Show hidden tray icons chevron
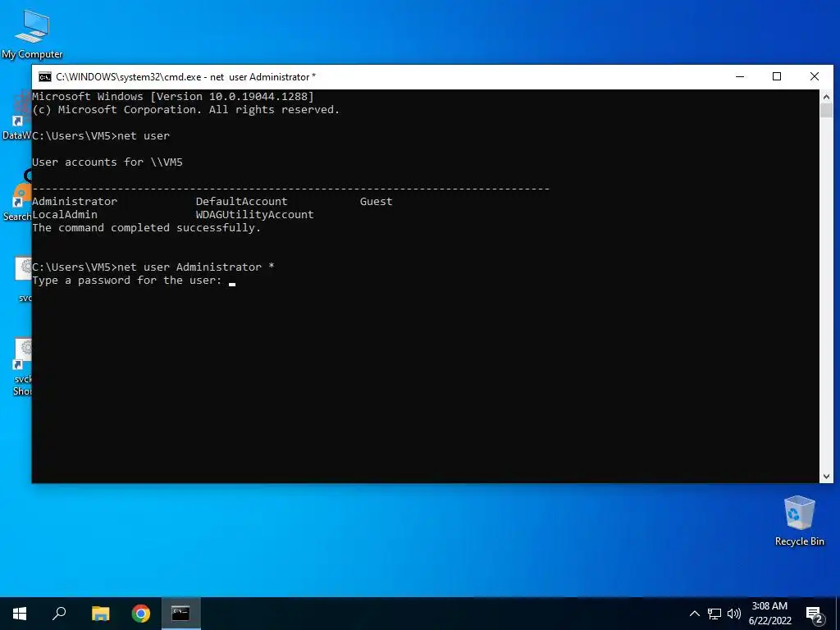 point(694,614)
